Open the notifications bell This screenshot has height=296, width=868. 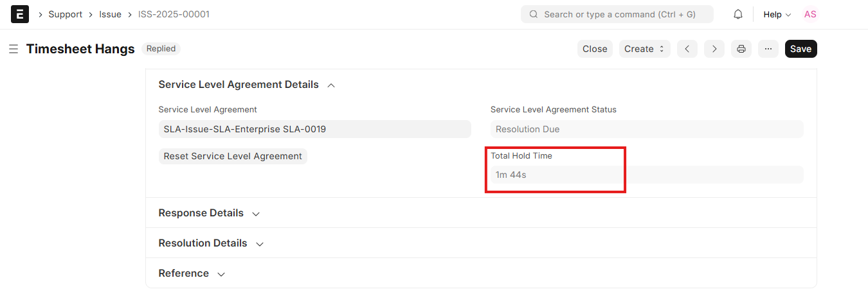click(x=738, y=14)
